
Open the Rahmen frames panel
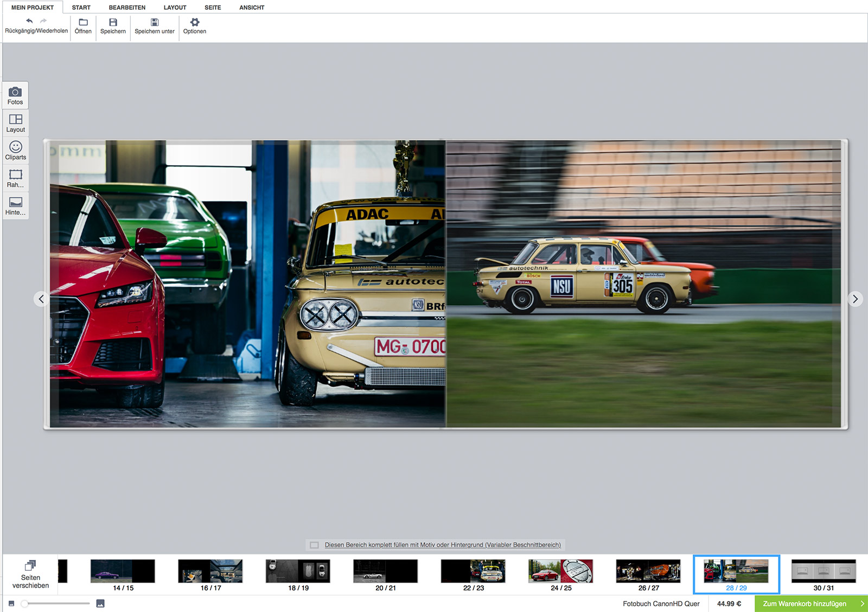[15, 178]
